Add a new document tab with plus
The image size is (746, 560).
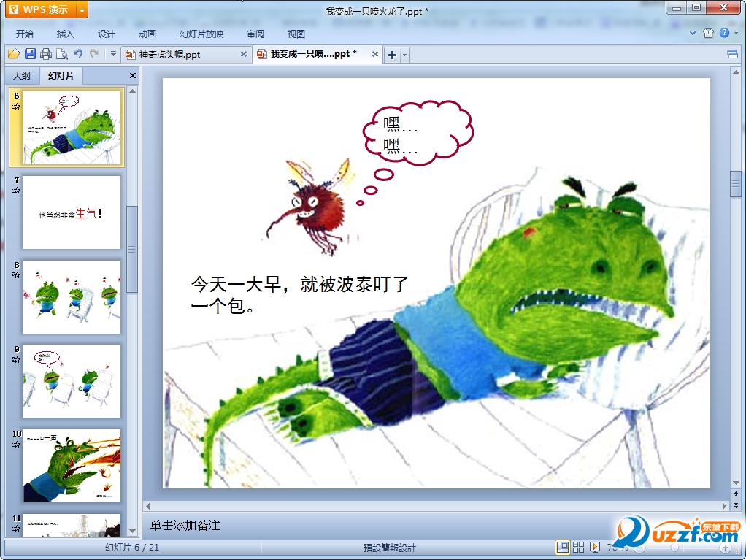tap(392, 55)
